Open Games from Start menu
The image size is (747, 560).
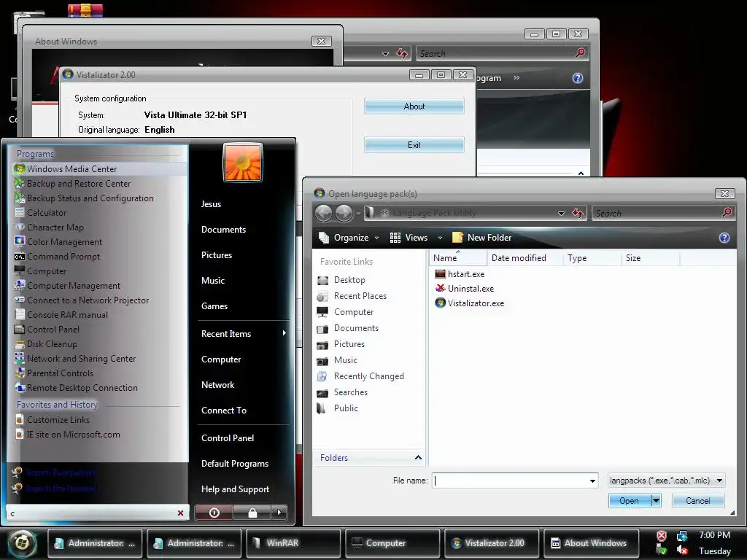point(214,306)
